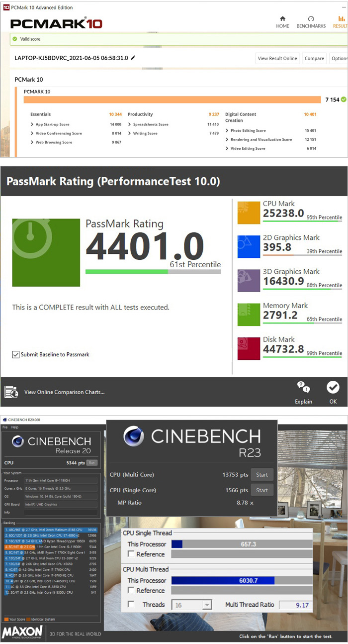The height and width of the screenshot is (644, 348).
Task: Toggle Reference checkbox under CPU Multi Thread
Action: pyautogui.click(x=131, y=590)
